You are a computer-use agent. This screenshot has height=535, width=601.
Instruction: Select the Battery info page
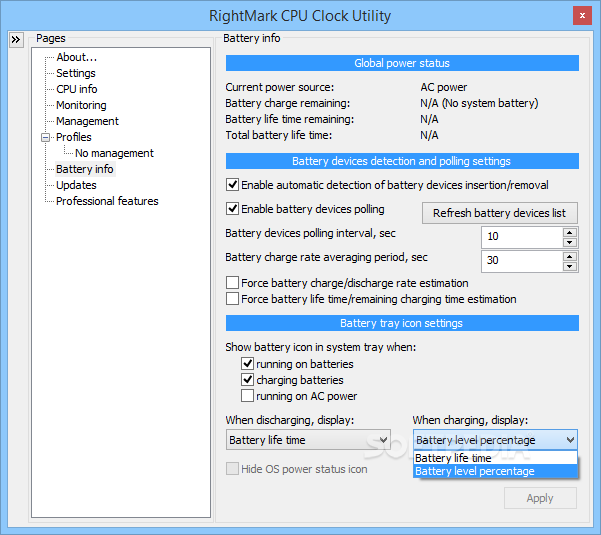[84, 169]
